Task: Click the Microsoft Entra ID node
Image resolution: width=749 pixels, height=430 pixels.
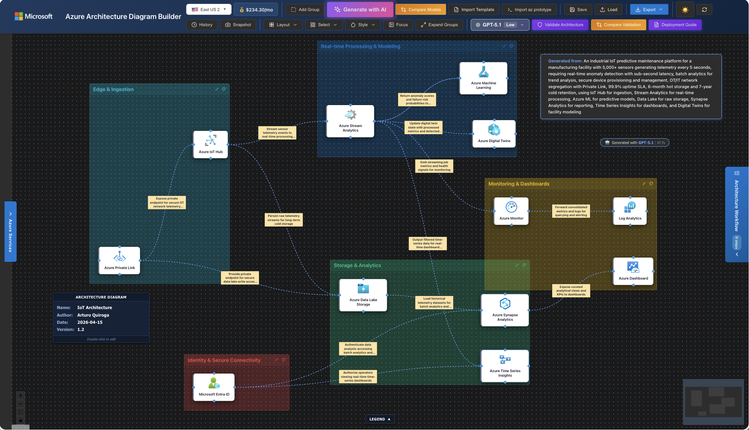Action: (214, 387)
